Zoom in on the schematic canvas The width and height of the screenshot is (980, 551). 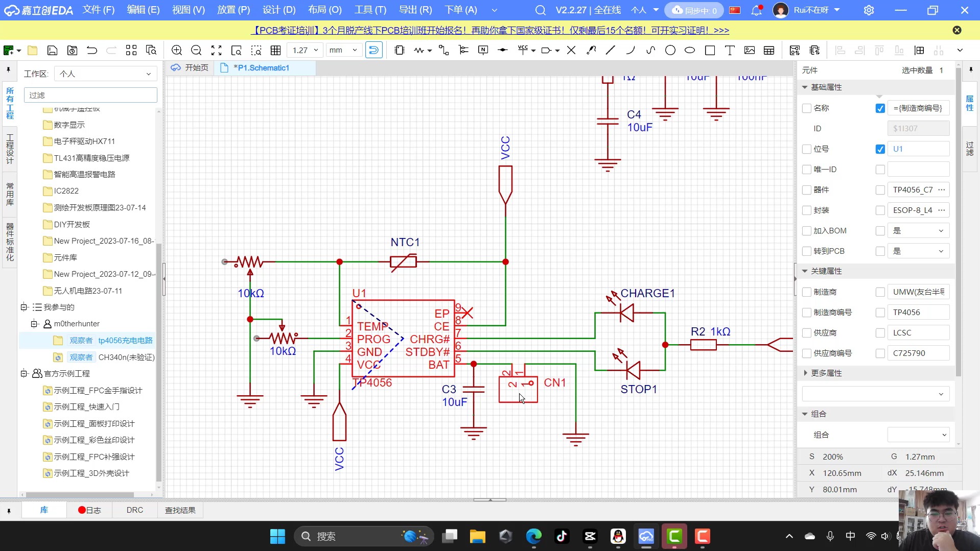coord(177,50)
